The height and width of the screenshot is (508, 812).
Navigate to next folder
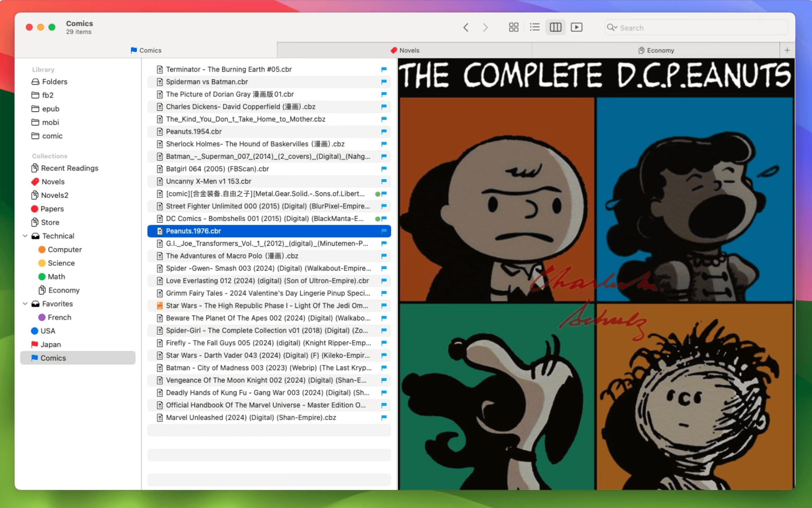(x=485, y=27)
